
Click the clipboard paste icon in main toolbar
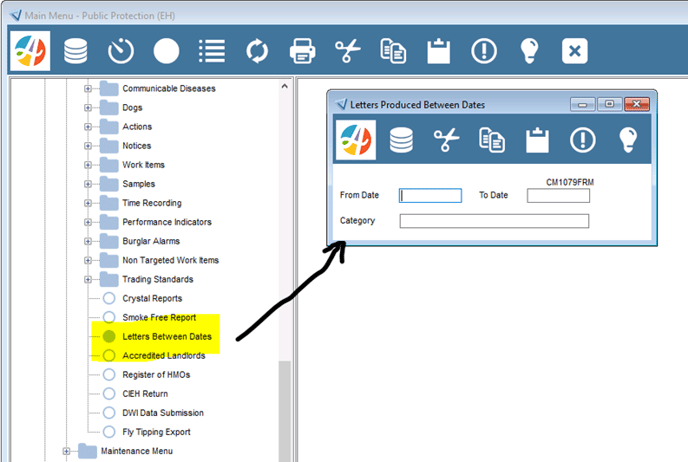[x=439, y=51]
